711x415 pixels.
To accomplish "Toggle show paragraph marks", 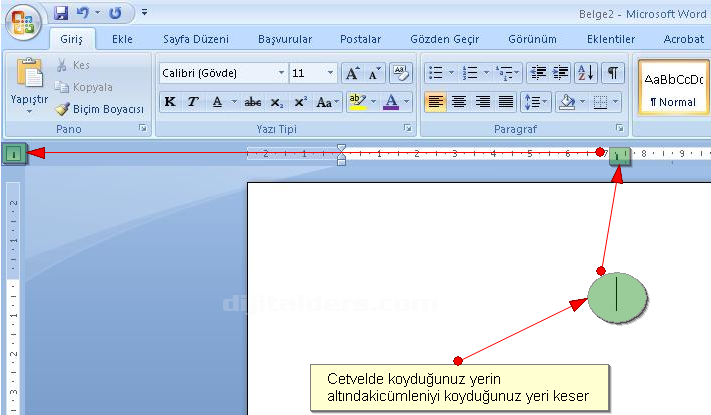I will pyautogui.click(x=613, y=73).
